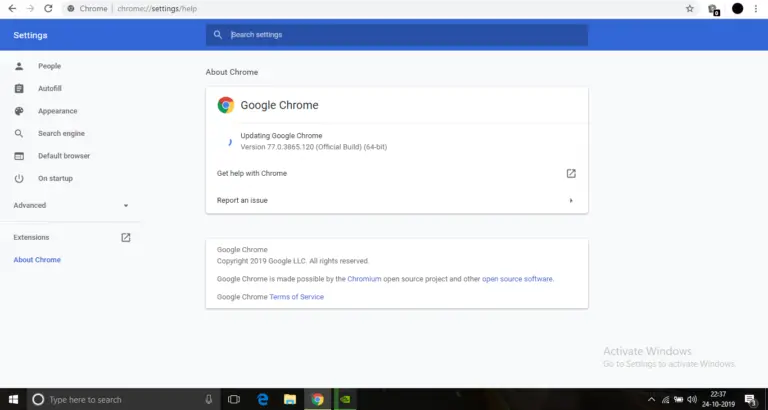Open Task View in taskbar
The image size is (768, 410).
coord(234,400)
